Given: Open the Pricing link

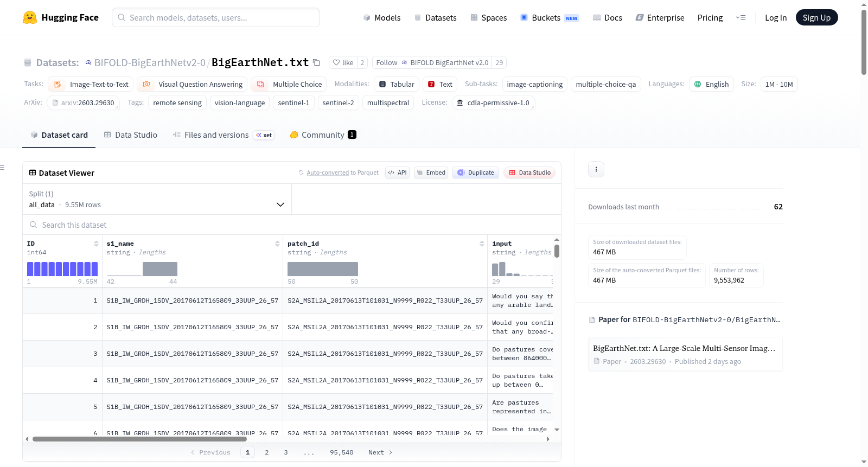Looking at the screenshot, I should (710, 17).
